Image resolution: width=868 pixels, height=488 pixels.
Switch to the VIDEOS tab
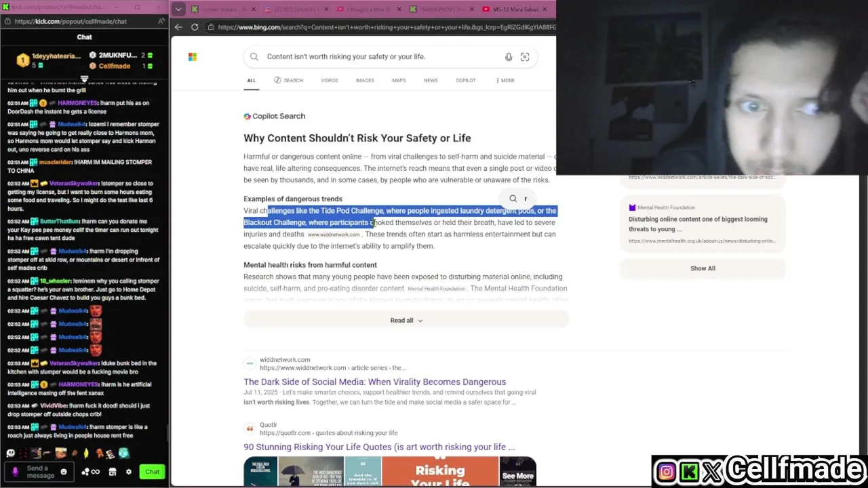(x=330, y=81)
